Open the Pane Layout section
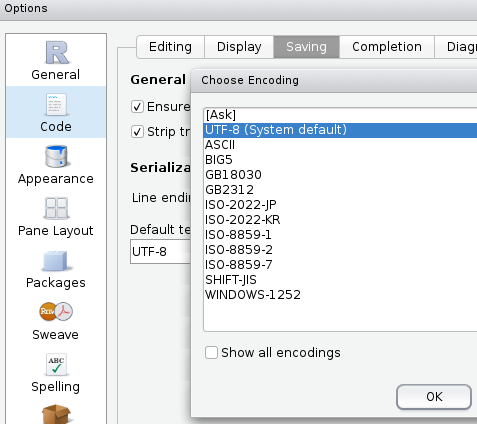This screenshot has width=477, height=424. click(x=56, y=216)
